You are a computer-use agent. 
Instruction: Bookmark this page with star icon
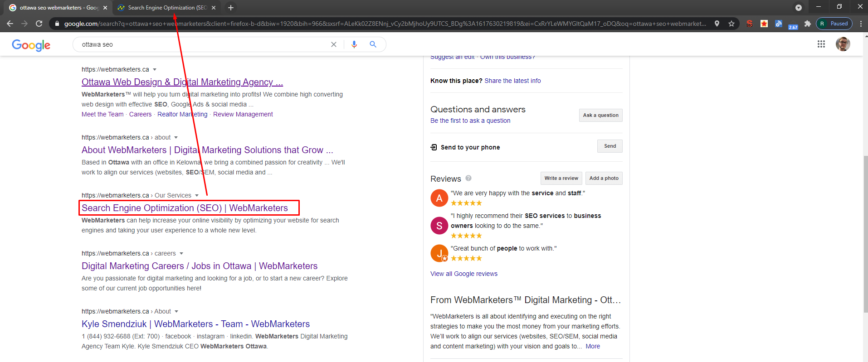coord(731,24)
